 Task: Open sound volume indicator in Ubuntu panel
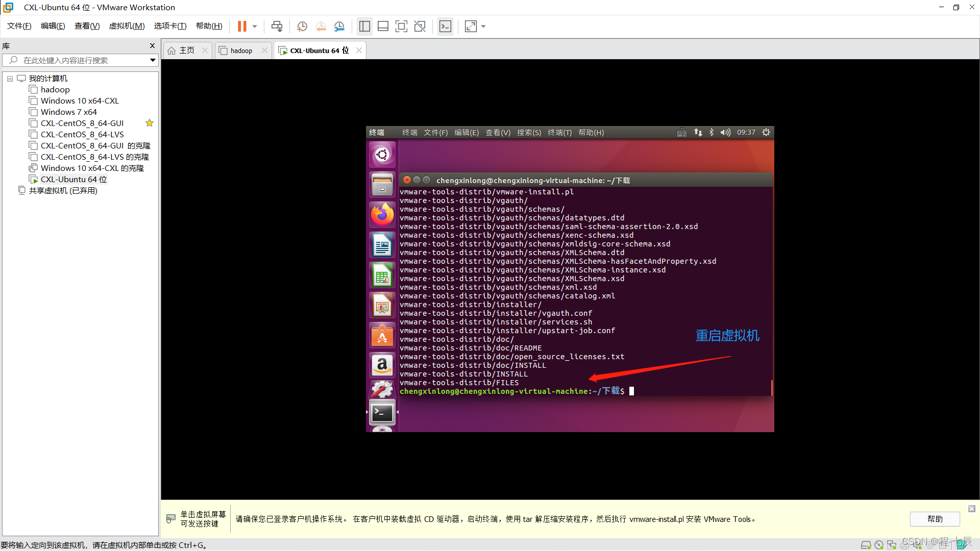(x=725, y=133)
